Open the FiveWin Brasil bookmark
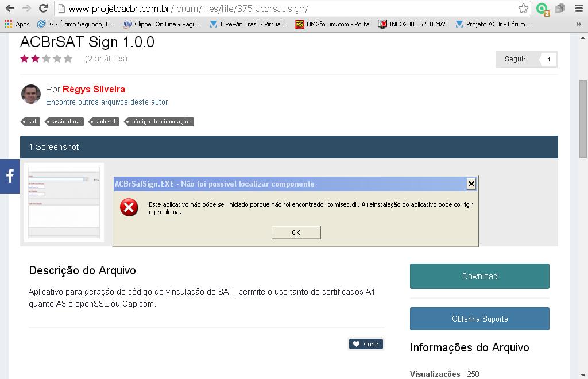This screenshot has height=379, width=588. click(248, 24)
